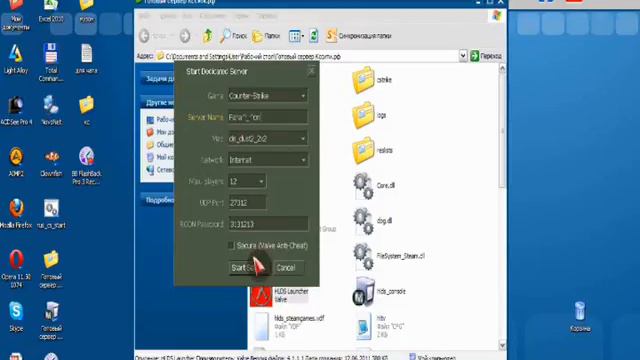Open the Network dropdown set to Internet

pyautogui.click(x=268, y=160)
